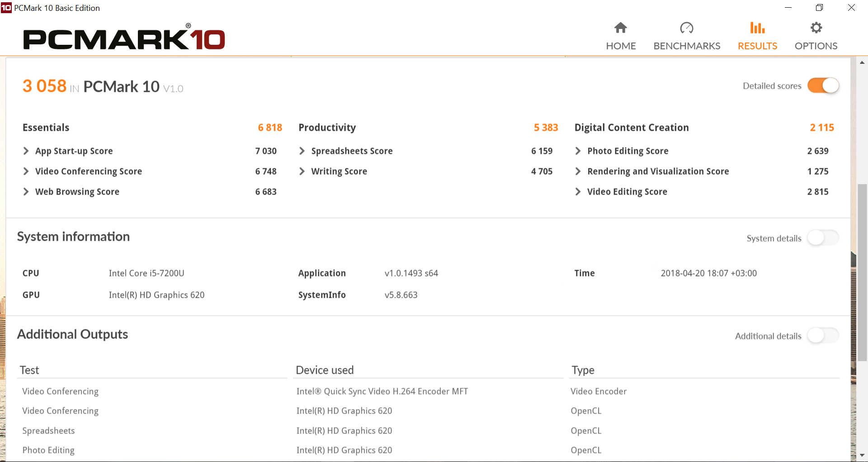Viewport: 868px width, 462px height.
Task: Click the Type column header
Action: coord(583,370)
